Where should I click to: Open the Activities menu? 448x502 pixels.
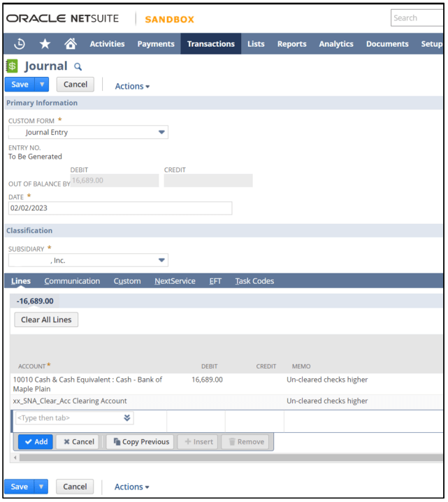[x=107, y=44]
